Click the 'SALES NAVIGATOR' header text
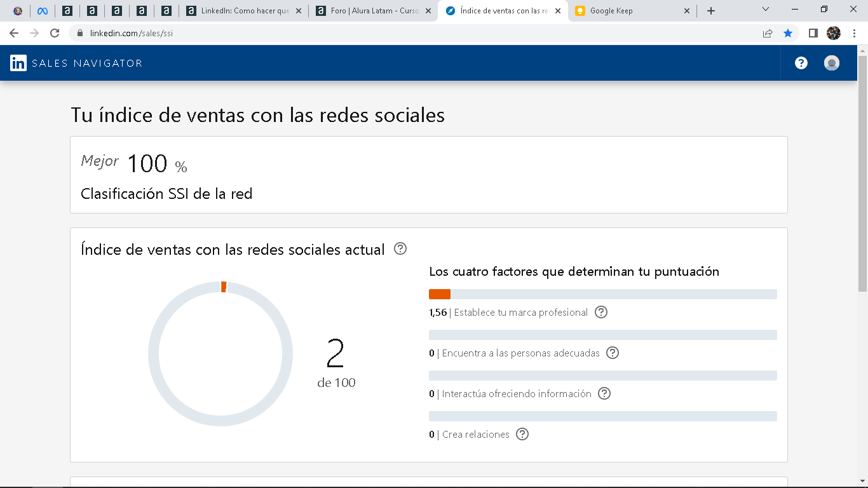868x488 pixels. coord(87,63)
